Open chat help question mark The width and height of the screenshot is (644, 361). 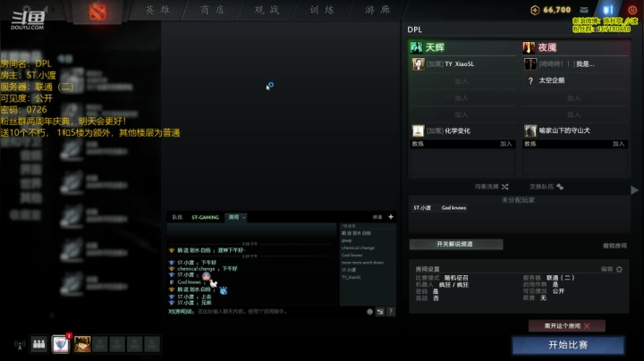391,312
